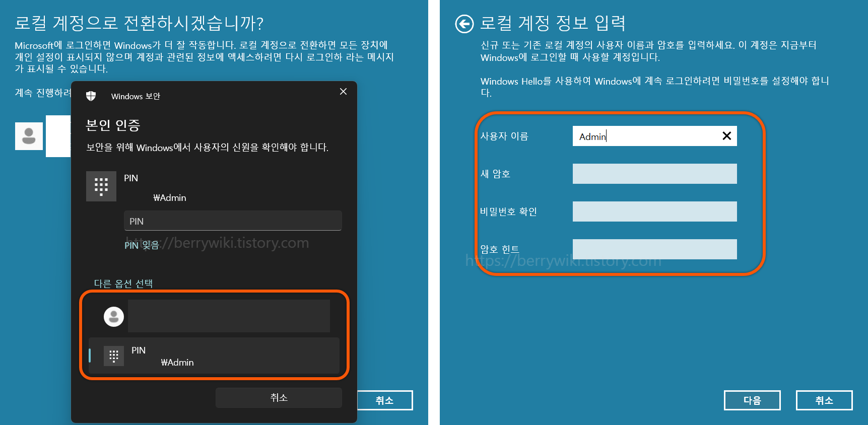Click the 새 암호 input field
Screen dimensions: 868x425
click(654, 174)
